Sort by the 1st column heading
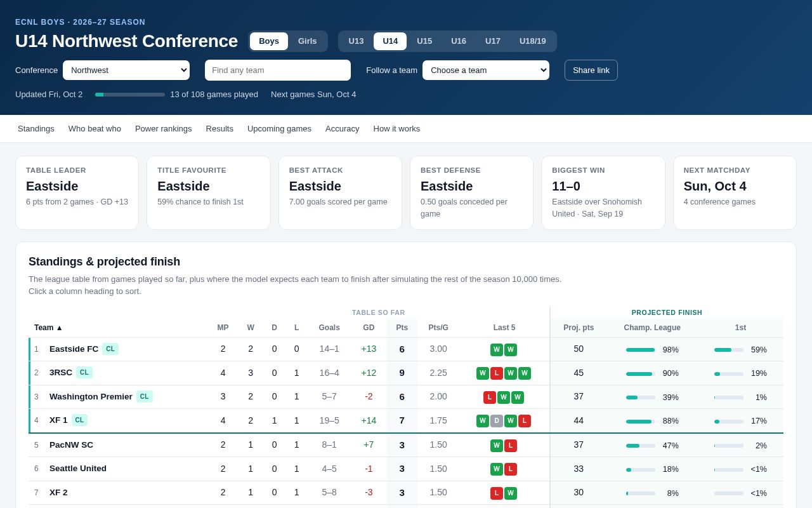Screen dimensions: 812x508 740,328
